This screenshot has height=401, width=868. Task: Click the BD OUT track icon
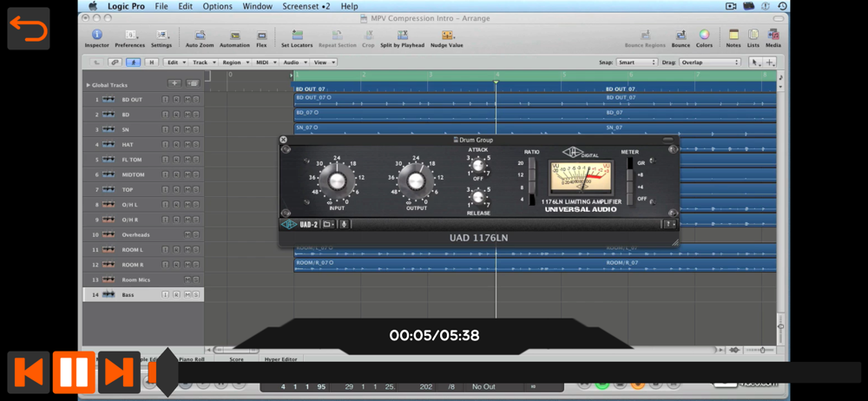click(108, 100)
